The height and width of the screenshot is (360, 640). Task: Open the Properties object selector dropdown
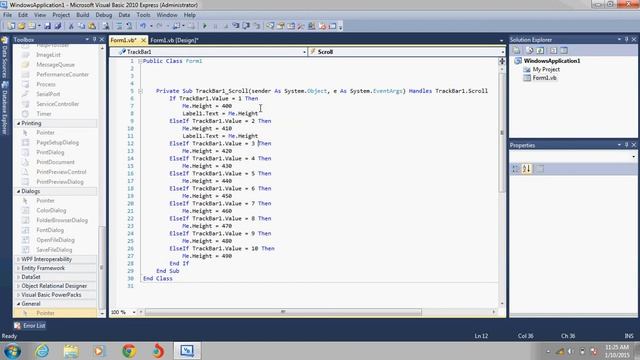point(633,156)
